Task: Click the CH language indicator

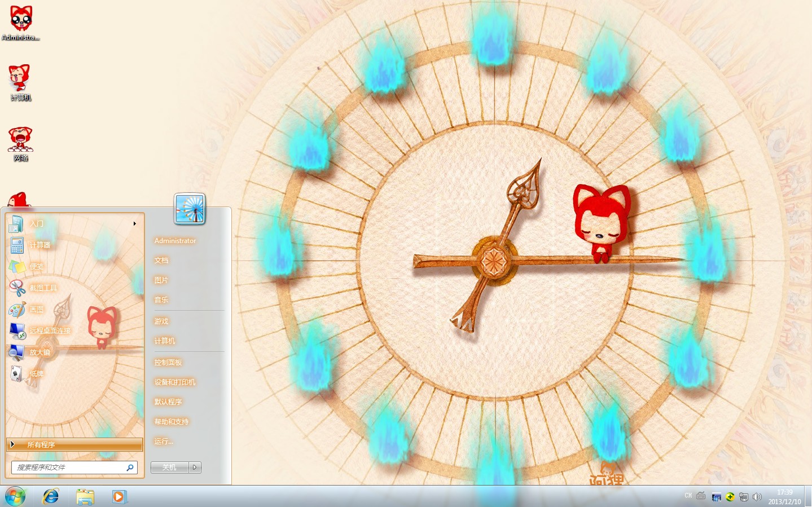Action: [688, 496]
